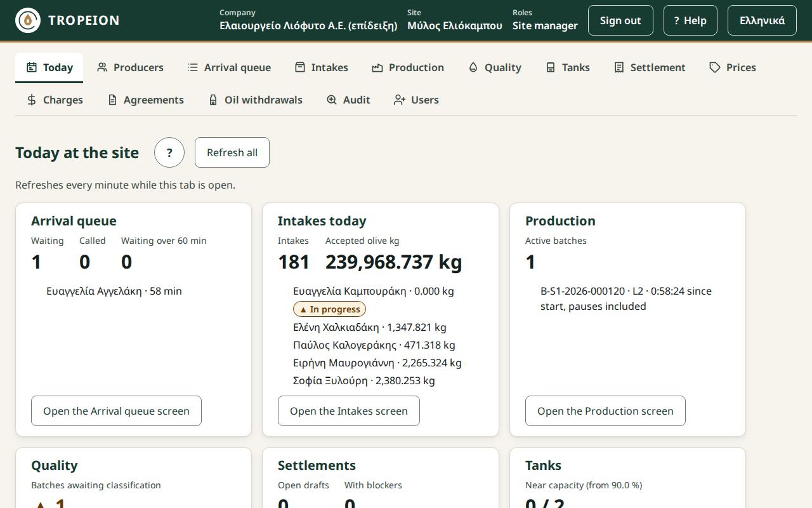
Task: Open the Production screen
Action: coord(605,411)
